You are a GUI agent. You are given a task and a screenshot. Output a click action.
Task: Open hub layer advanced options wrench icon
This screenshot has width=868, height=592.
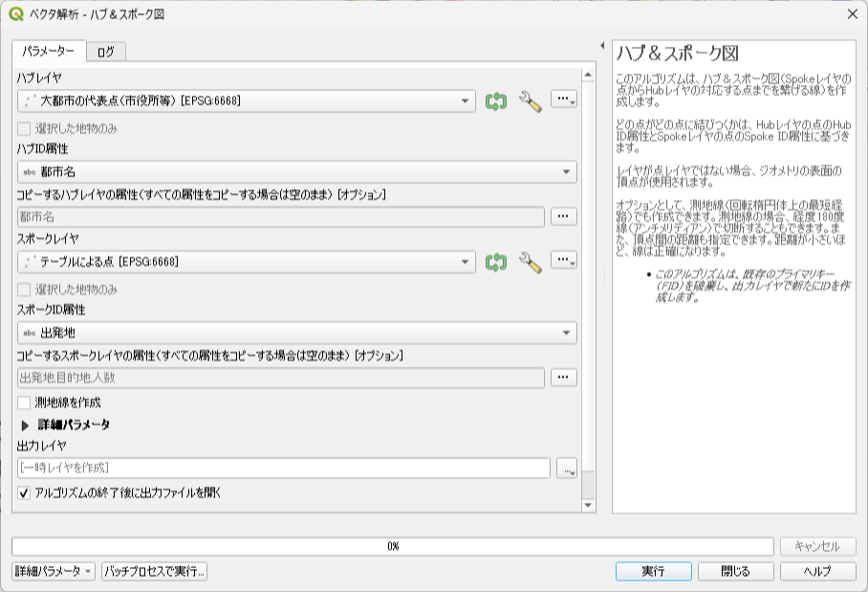coord(531,101)
